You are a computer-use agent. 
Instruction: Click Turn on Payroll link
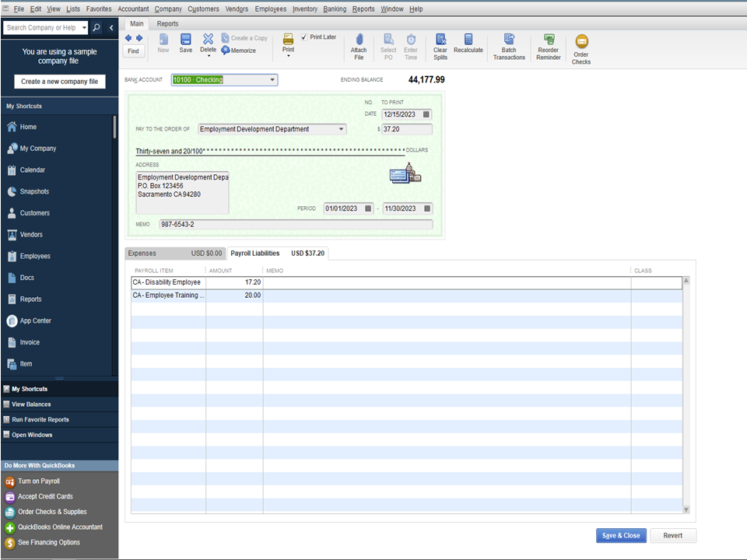tap(39, 481)
